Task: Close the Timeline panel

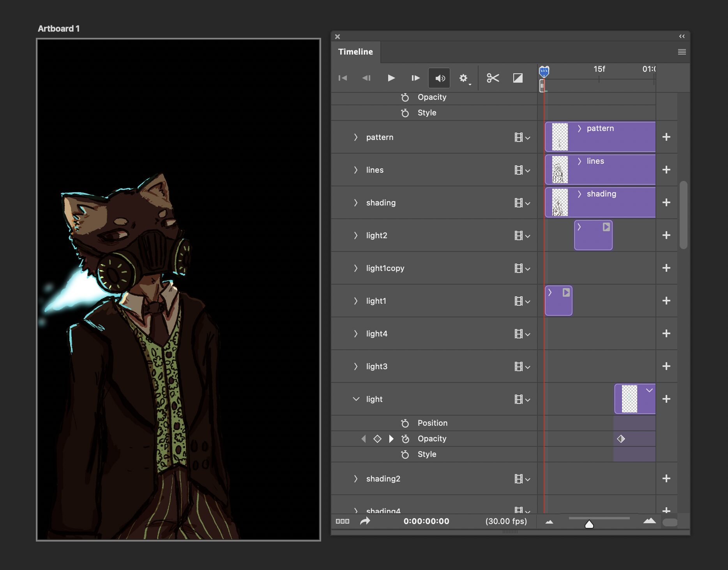Action: coord(337,37)
